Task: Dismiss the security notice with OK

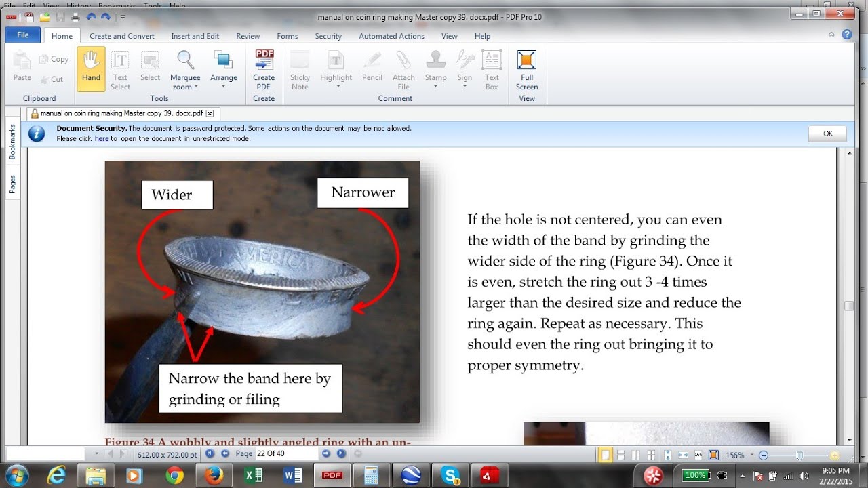Action: [828, 134]
